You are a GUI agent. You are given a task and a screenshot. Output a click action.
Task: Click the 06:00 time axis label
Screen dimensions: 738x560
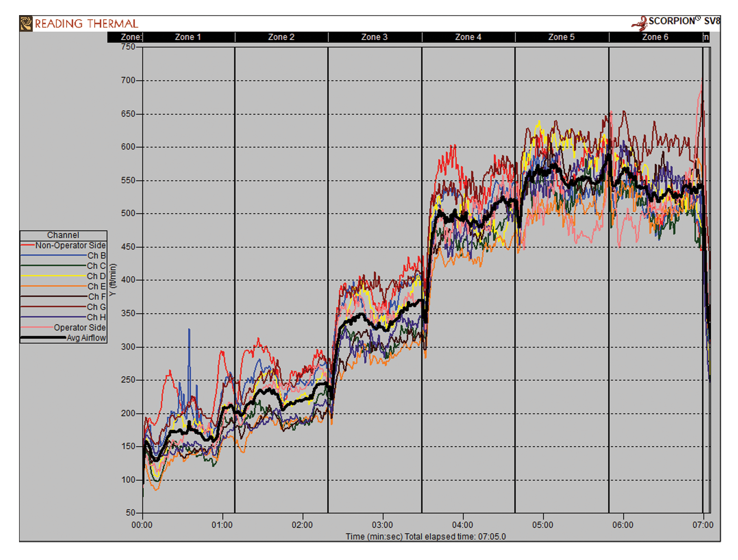622,525
